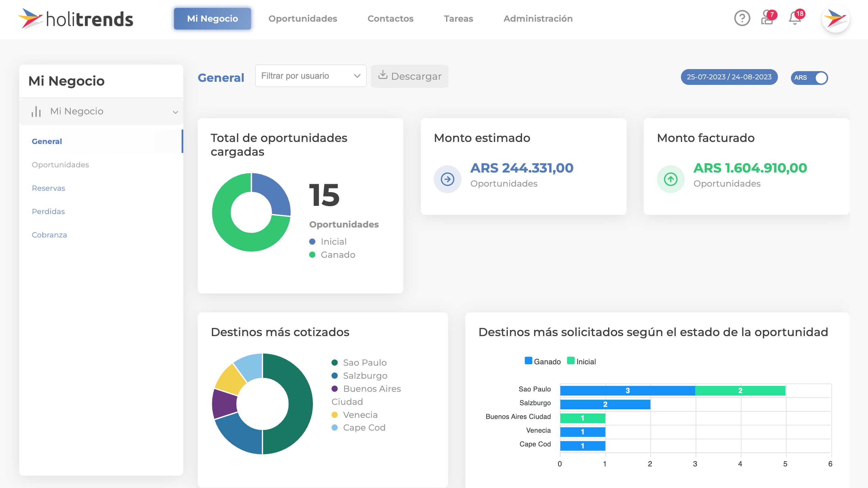Viewport: 868px width, 488px height.
Task: Click the Monto estimado arrow icon
Action: pos(447,179)
